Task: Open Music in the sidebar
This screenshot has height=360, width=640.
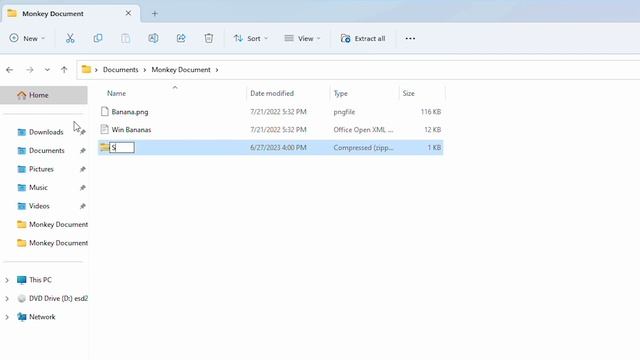Action: 38,188
